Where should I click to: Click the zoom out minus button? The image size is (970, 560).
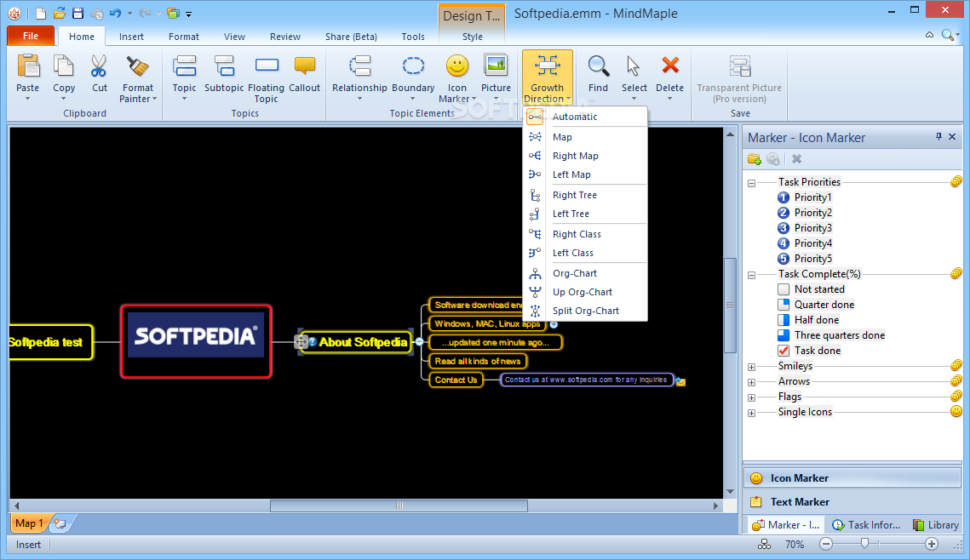tap(826, 544)
